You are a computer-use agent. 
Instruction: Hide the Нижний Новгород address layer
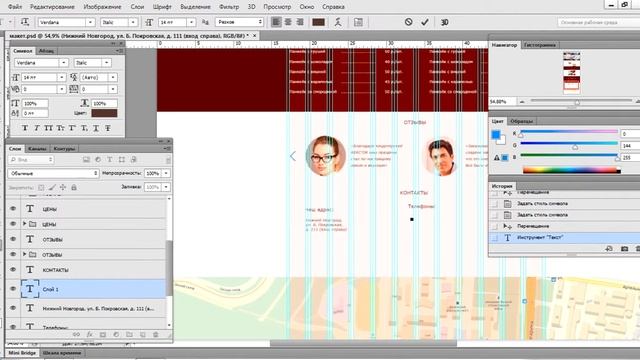point(13,308)
